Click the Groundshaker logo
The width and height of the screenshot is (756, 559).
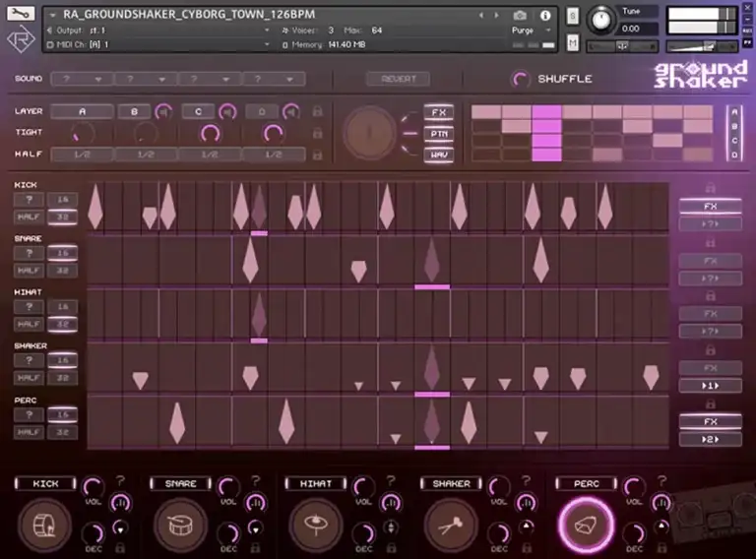point(701,75)
